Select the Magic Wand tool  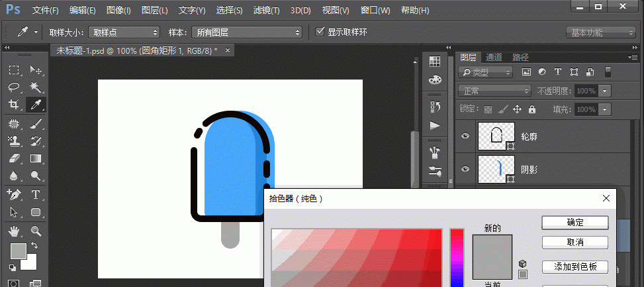pos(36,87)
